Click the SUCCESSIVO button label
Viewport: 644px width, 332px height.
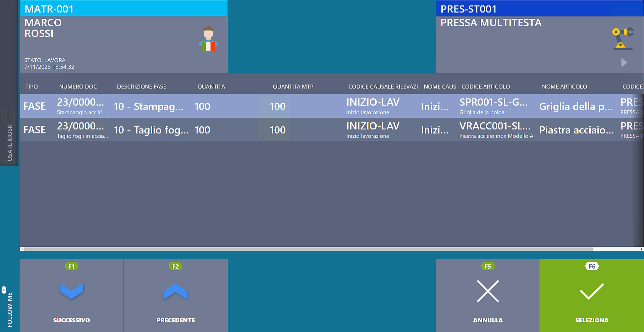(x=71, y=320)
